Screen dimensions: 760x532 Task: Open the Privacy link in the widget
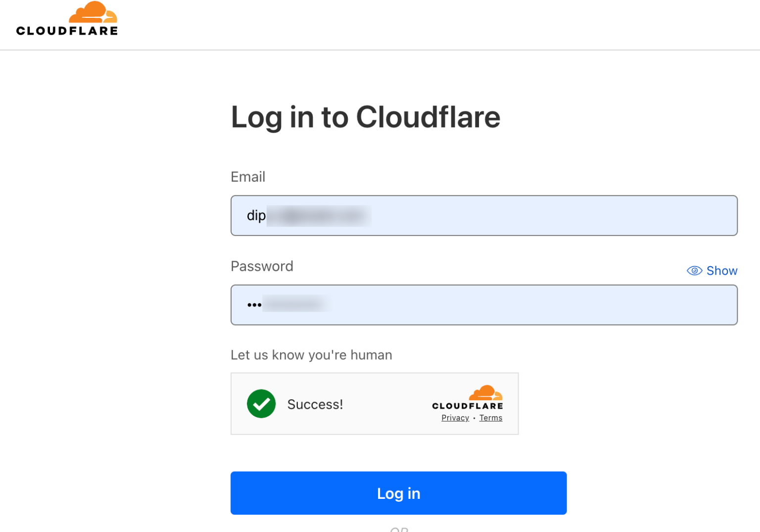(455, 418)
